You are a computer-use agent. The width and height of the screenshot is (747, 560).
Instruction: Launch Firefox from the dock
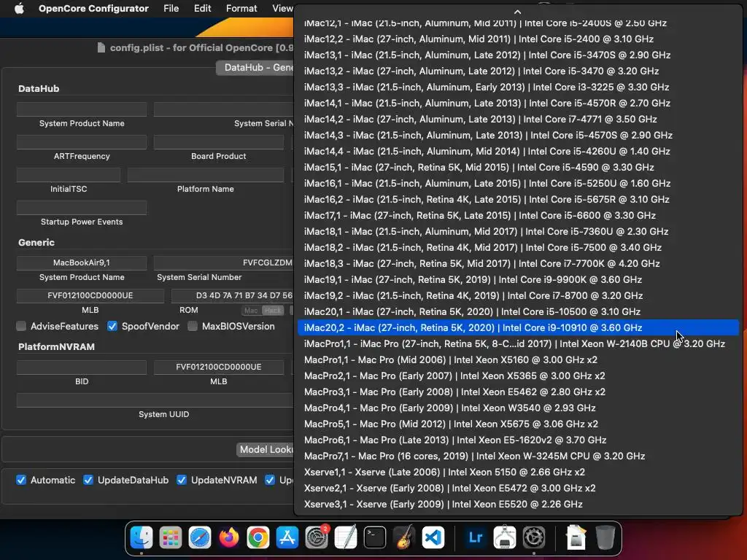click(x=229, y=537)
